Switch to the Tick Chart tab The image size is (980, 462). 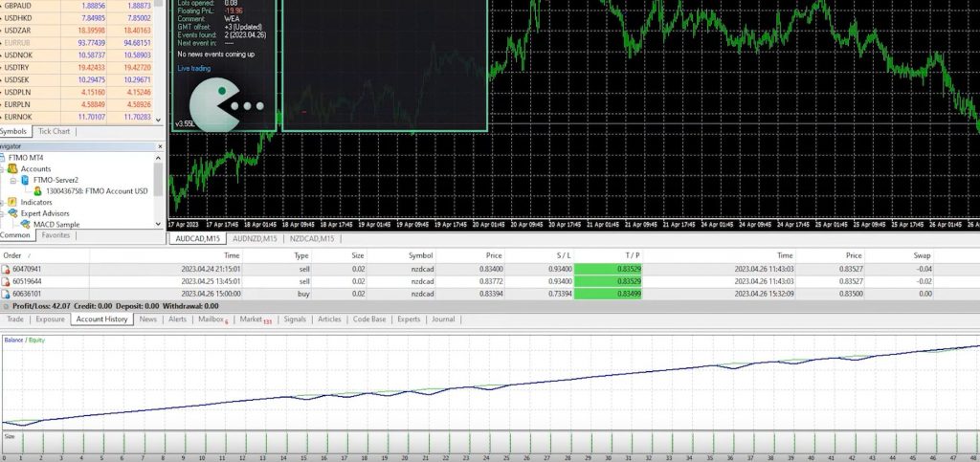tap(54, 131)
